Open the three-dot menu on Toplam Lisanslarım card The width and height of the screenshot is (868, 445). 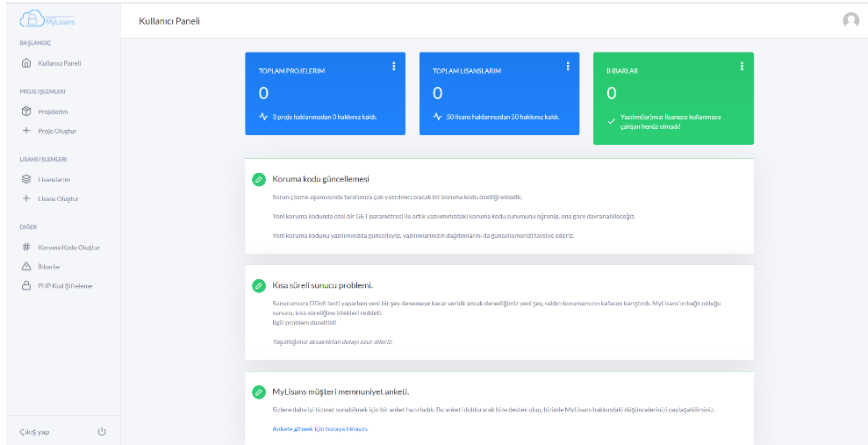(x=568, y=67)
